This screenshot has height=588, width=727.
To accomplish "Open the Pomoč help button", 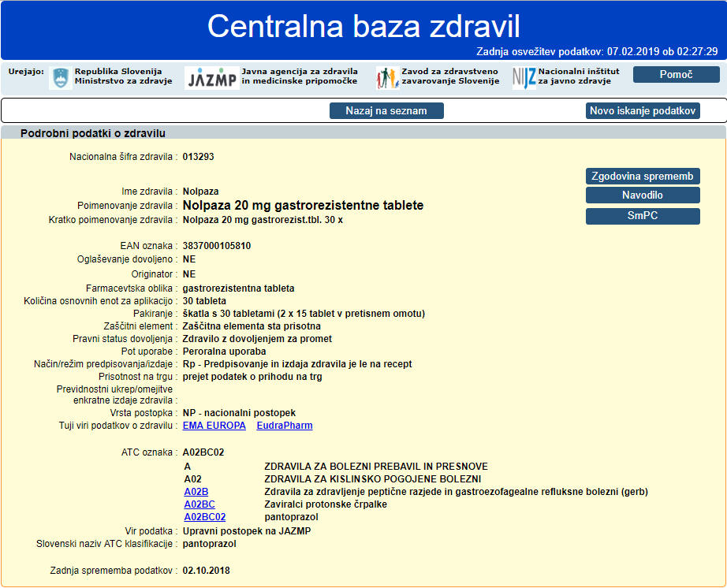I will click(x=676, y=75).
